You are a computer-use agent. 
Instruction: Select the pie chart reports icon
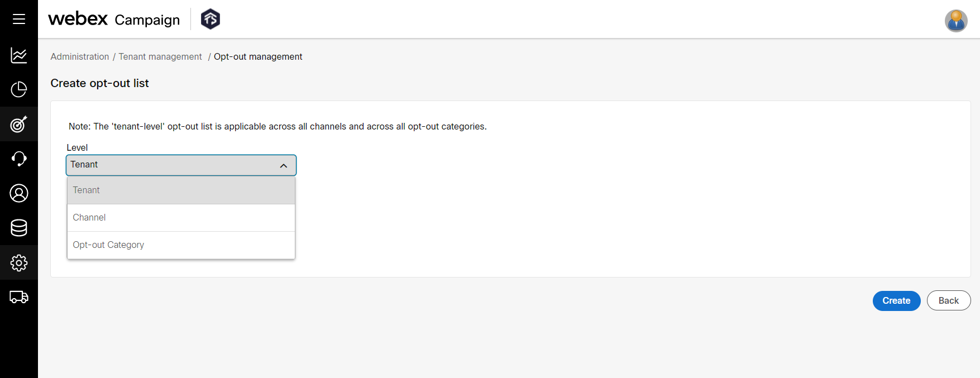[x=18, y=89]
